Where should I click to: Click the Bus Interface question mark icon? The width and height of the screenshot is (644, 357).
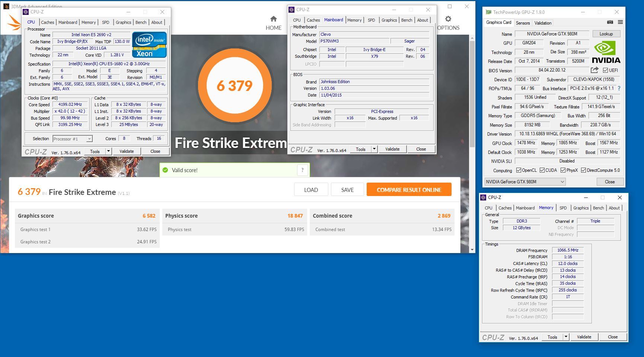(619, 88)
